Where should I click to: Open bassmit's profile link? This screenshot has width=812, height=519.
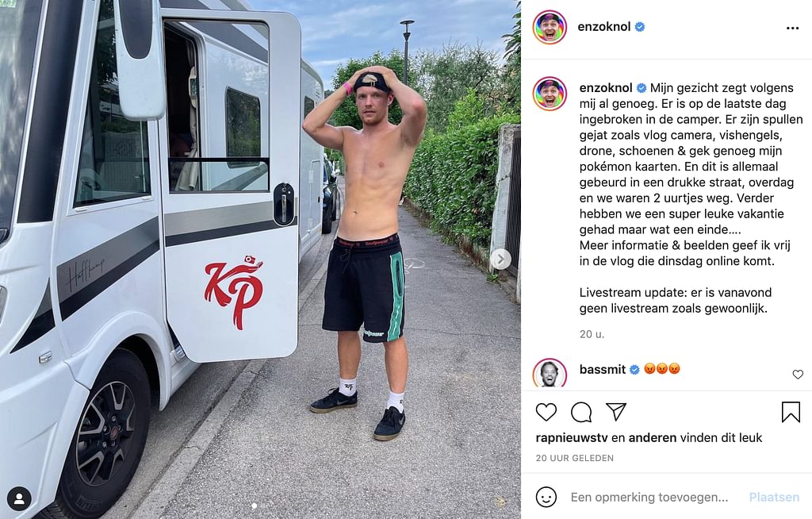click(x=603, y=369)
